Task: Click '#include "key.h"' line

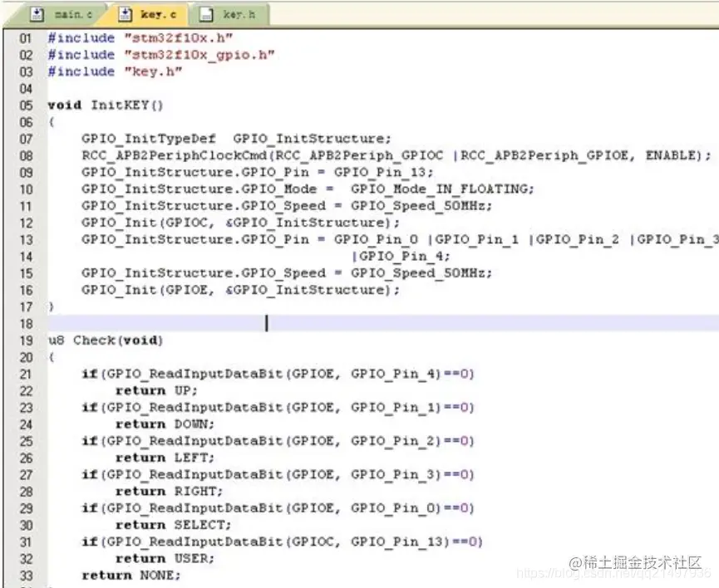Action: tap(115, 71)
